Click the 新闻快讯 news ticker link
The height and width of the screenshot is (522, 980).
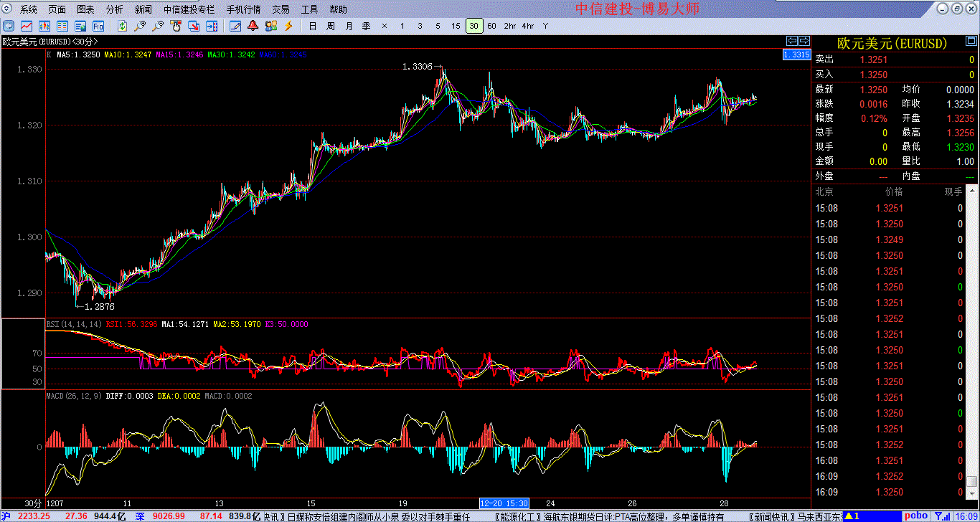[772, 516]
